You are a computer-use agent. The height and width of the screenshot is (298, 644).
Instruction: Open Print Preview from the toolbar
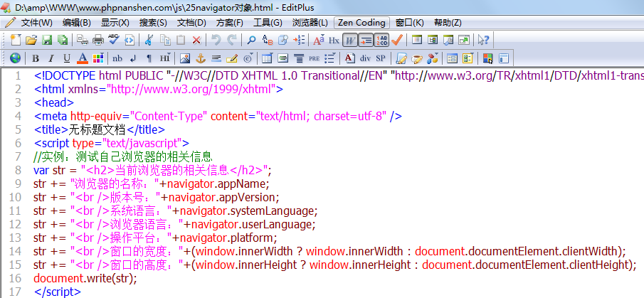click(x=83, y=40)
